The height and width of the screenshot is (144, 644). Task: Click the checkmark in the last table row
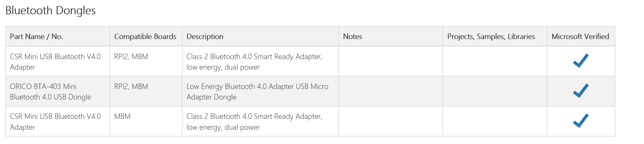tap(581, 121)
